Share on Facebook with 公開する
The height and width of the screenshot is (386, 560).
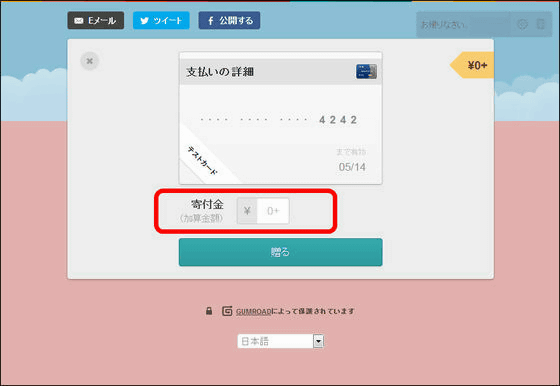(229, 20)
